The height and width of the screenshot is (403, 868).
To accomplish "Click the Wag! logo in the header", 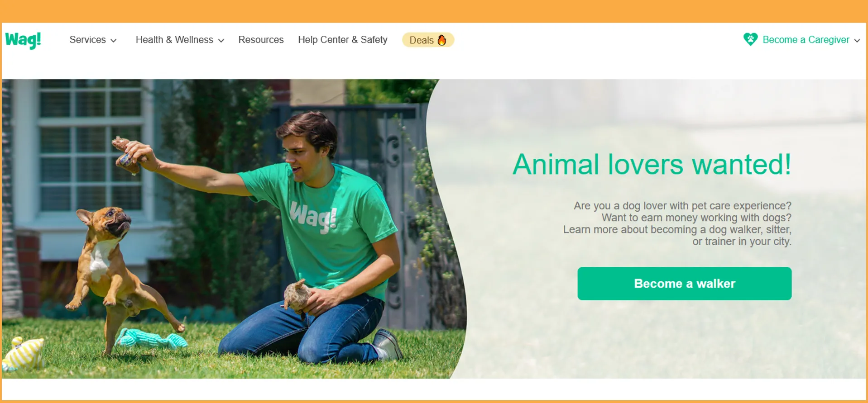I will pos(23,40).
